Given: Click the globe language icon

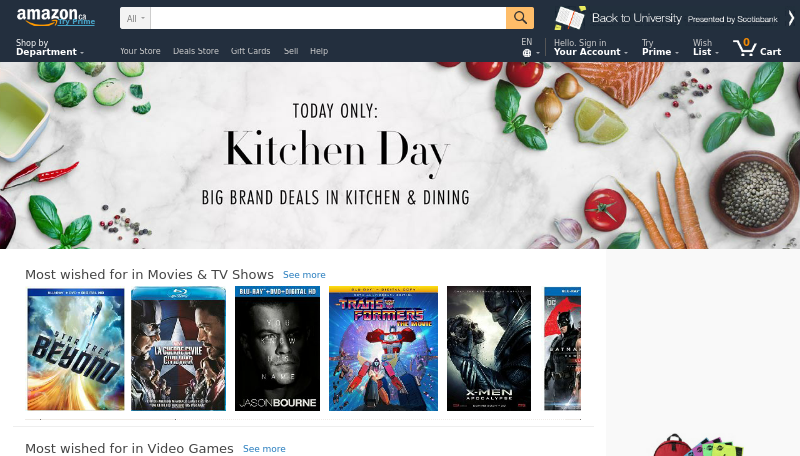Looking at the screenshot, I should [x=527, y=53].
